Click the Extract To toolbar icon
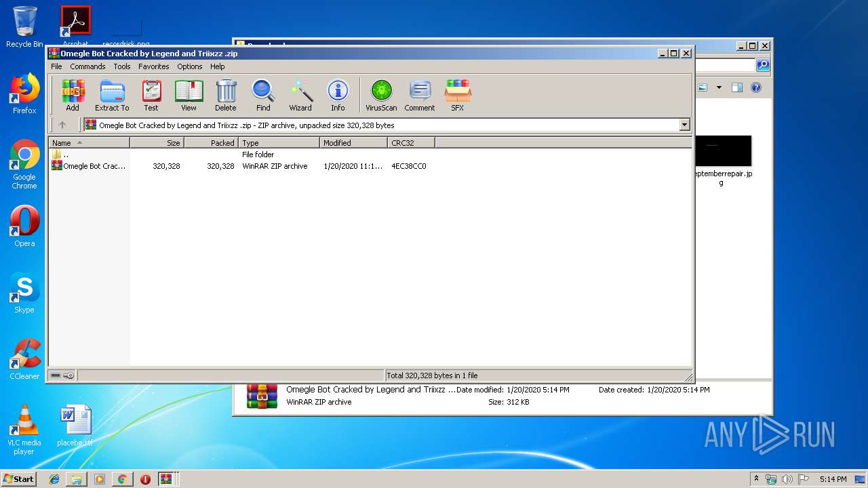The image size is (868, 488). (x=112, y=96)
